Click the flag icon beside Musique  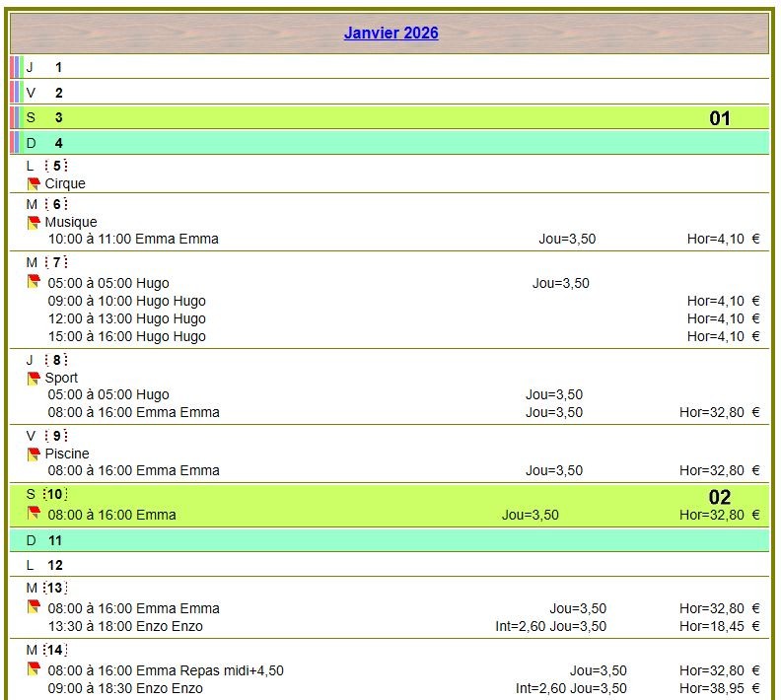point(34,223)
